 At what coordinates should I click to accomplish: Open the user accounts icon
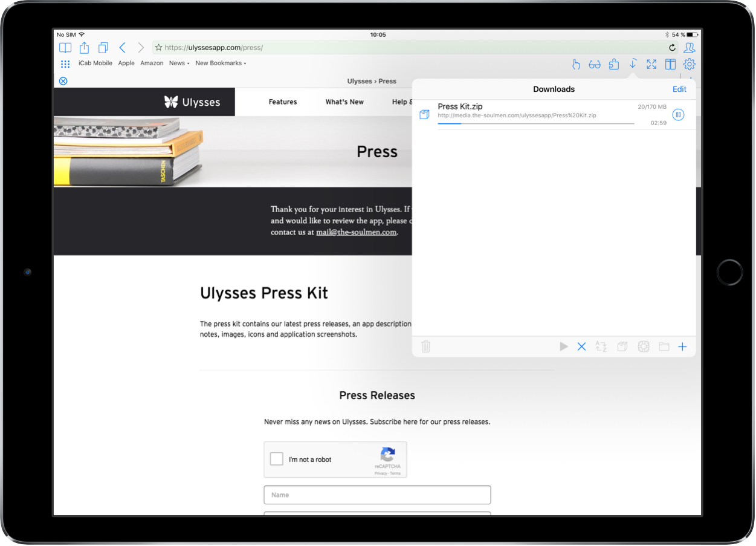pos(690,48)
